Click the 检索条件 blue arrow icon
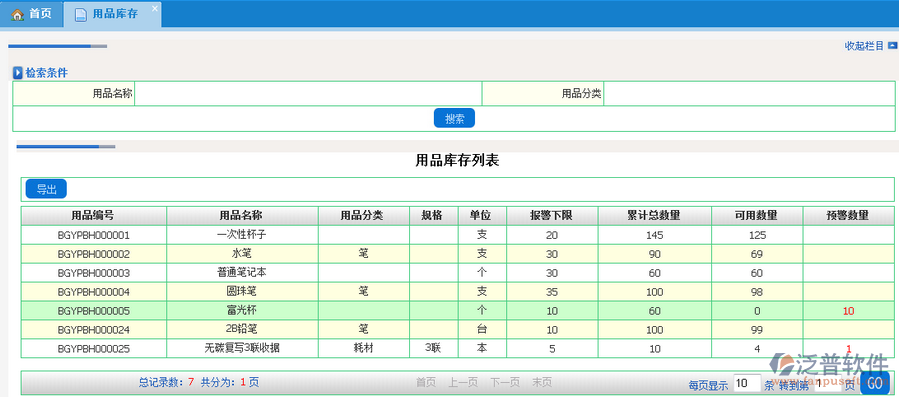 click(x=18, y=73)
